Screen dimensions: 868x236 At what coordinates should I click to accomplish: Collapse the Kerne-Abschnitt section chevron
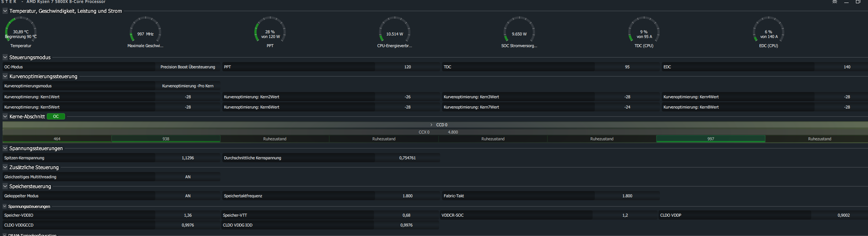5,117
